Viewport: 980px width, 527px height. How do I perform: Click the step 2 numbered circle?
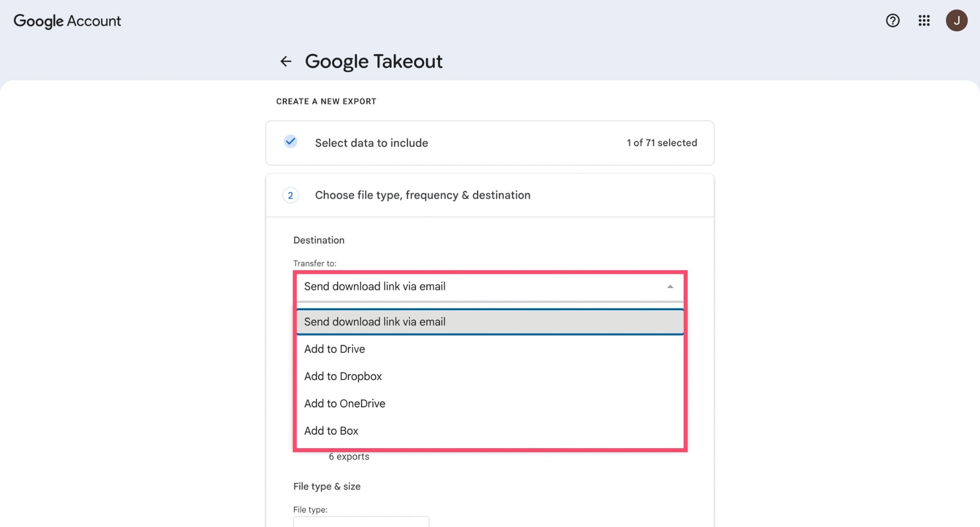290,195
